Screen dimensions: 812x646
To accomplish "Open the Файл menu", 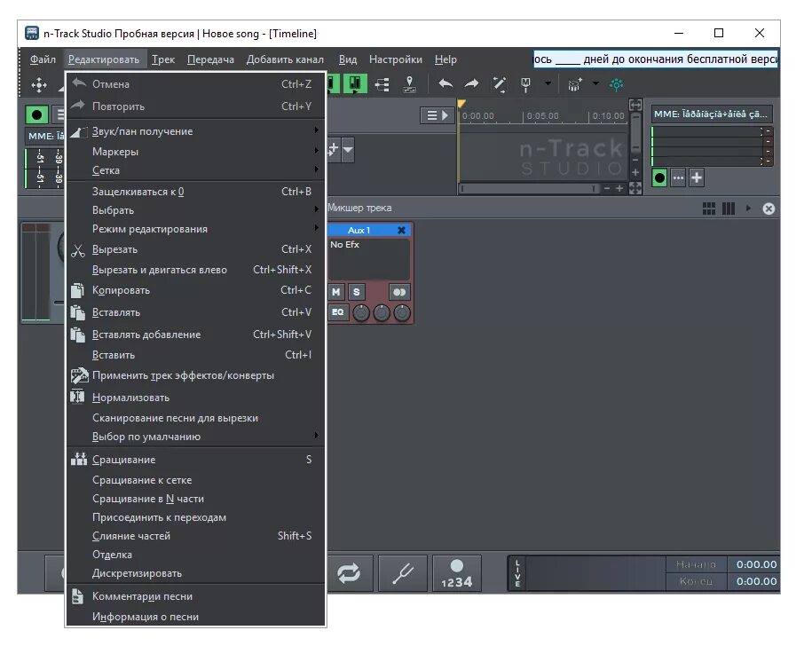I will pyautogui.click(x=43, y=59).
